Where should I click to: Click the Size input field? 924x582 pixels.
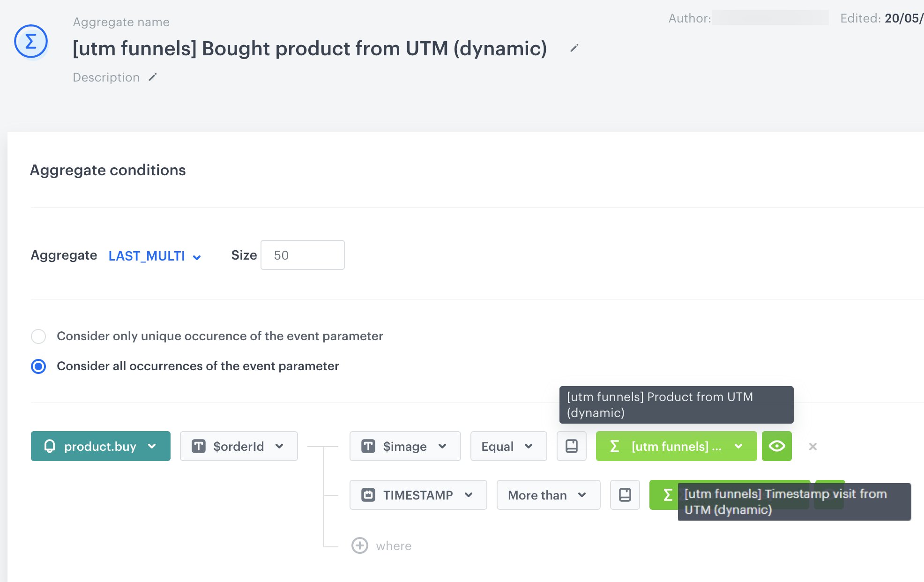tap(302, 255)
